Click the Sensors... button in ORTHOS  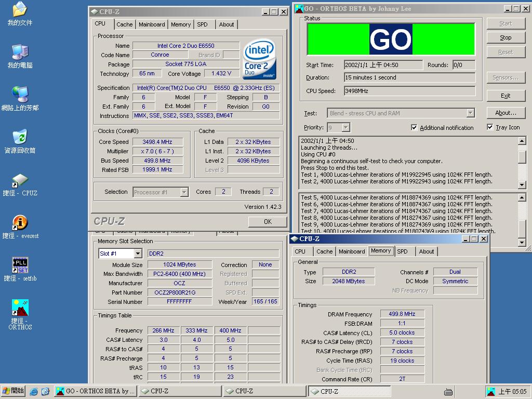tap(506, 77)
